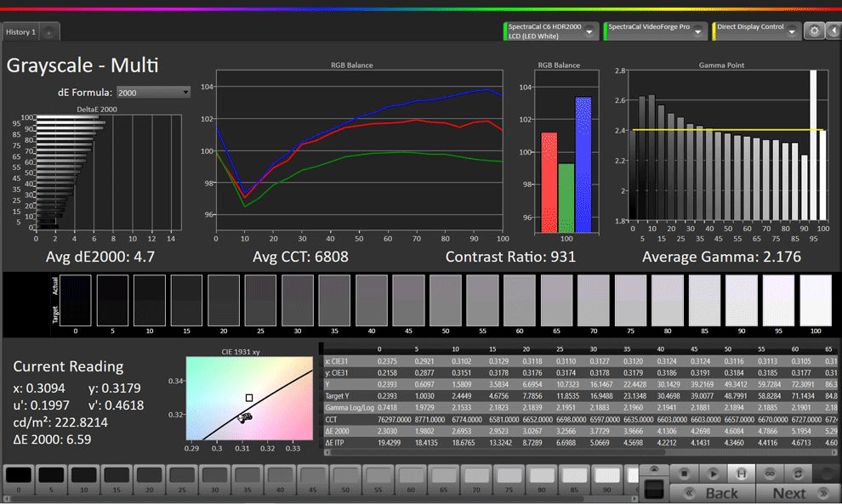The width and height of the screenshot is (842, 504).
Task: Select the 30 level pattern button
Action: [x=215, y=479]
